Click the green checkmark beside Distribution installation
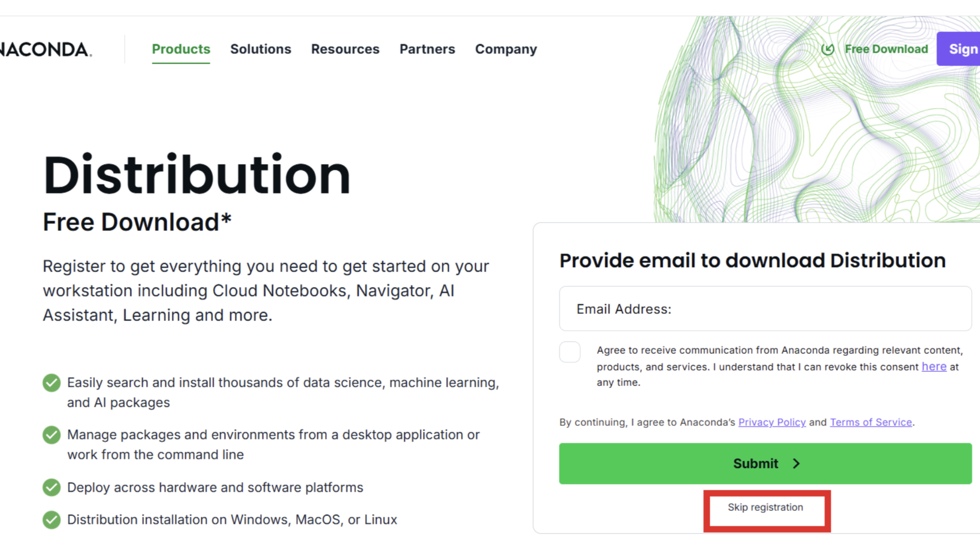This screenshot has width=980, height=538. (x=51, y=520)
